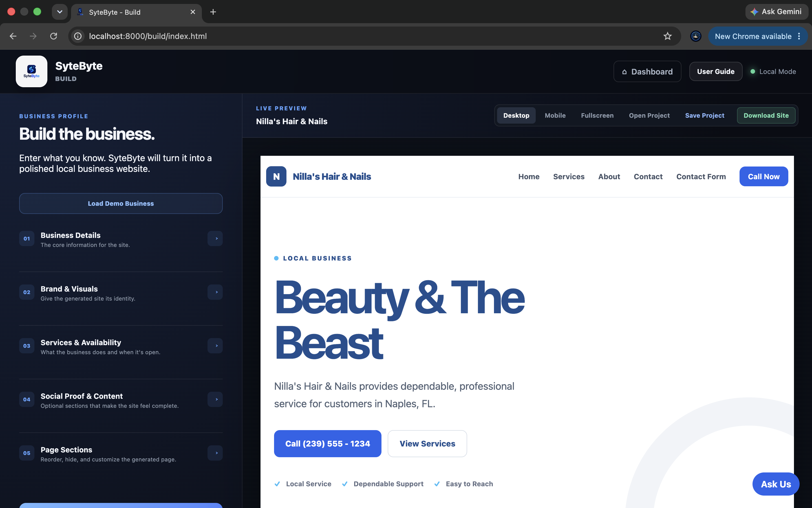812x508 pixels.
Task: Expand the Services & Availability section
Action: tap(215, 346)
